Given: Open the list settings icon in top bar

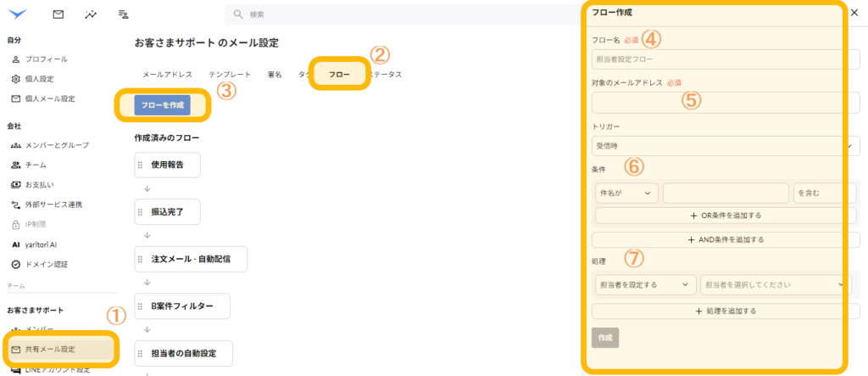Looking at the screenshot, I should click(124, 14).
